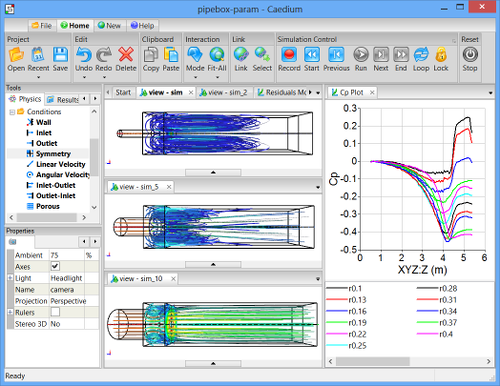Open the Mode dropdown arrow

(195, 77)
